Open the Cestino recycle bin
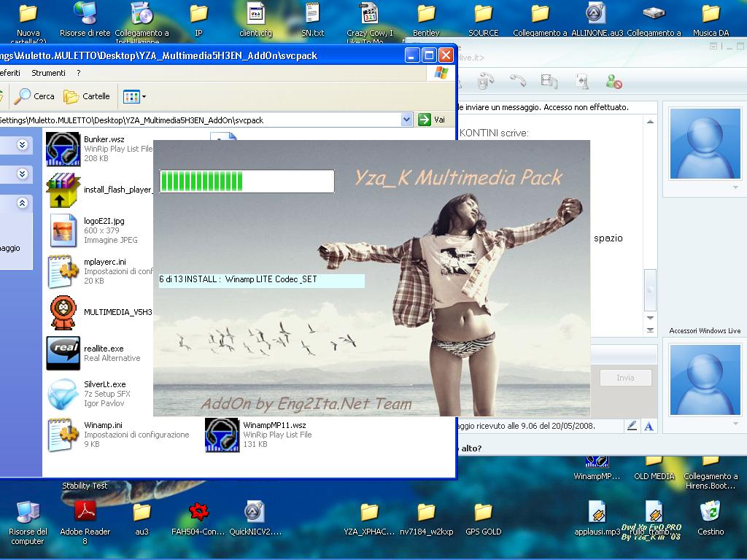The width and height of the screenshot is (747, 560). (x=711, y=512)
